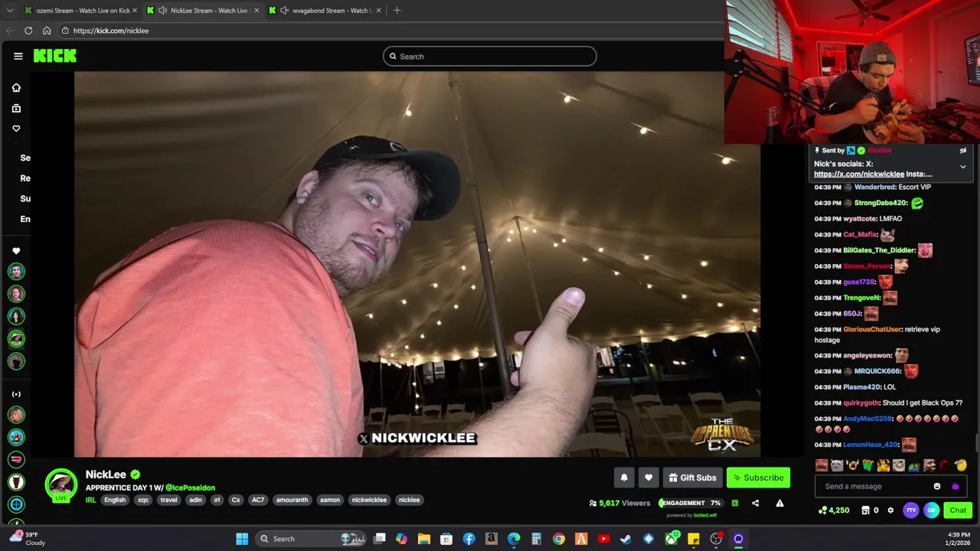Select the amouranth tag
The image size is (980, 551).
[292, 500]
